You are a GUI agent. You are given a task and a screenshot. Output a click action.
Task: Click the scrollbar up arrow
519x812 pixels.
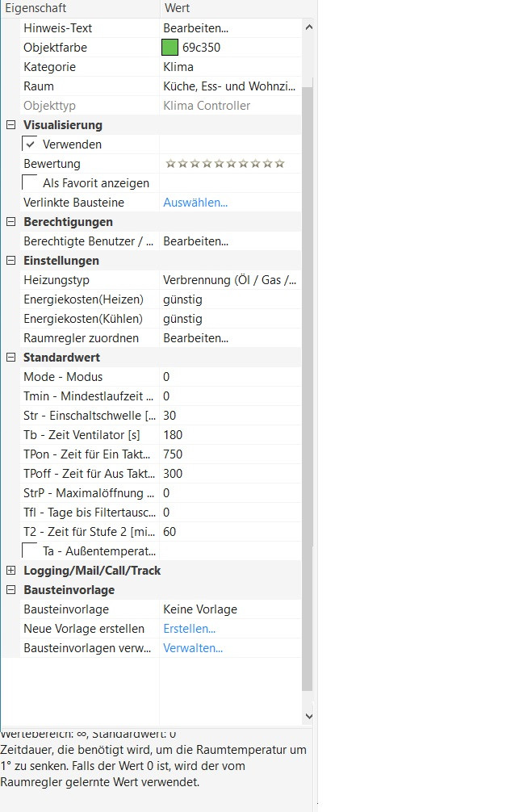tap(308, 27)
